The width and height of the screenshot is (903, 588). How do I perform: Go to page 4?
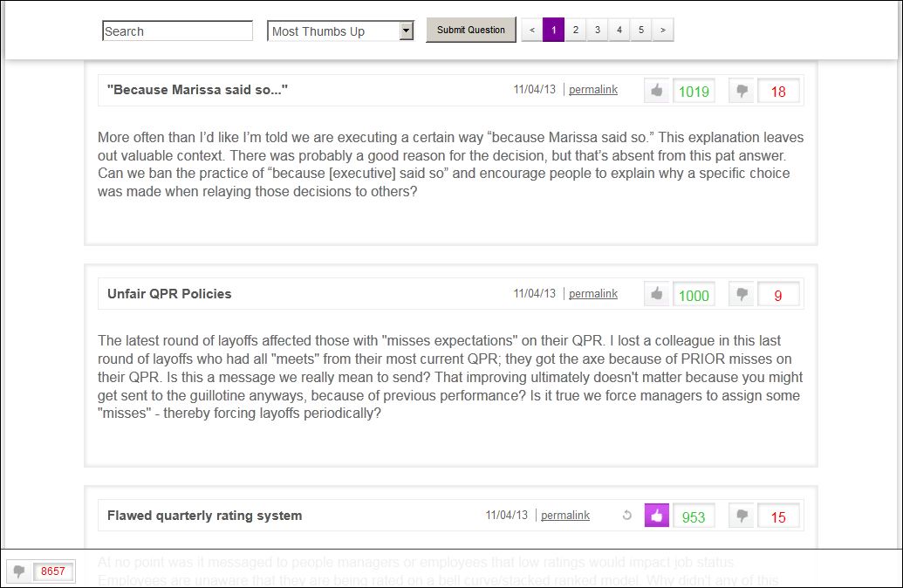tap(619, 30)
